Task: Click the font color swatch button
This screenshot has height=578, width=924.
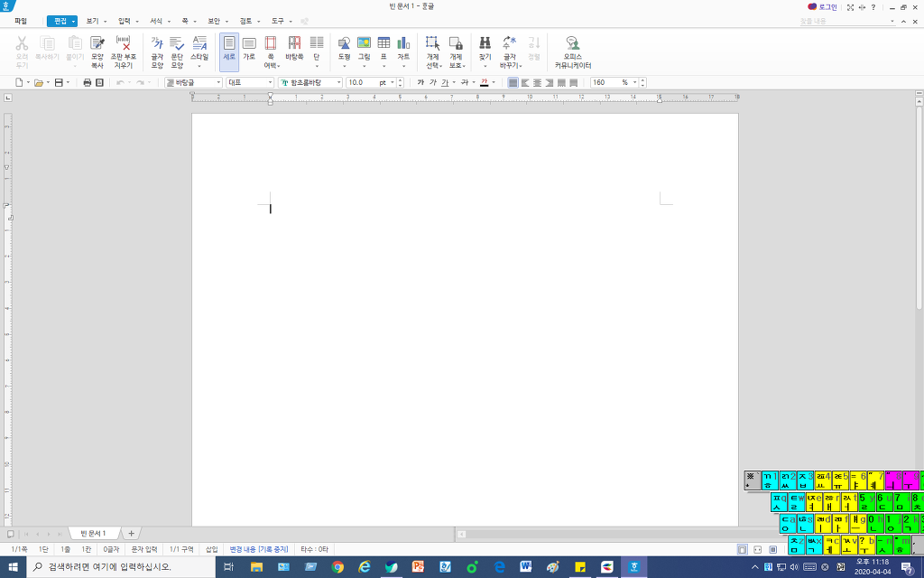Action: (484, 82)
